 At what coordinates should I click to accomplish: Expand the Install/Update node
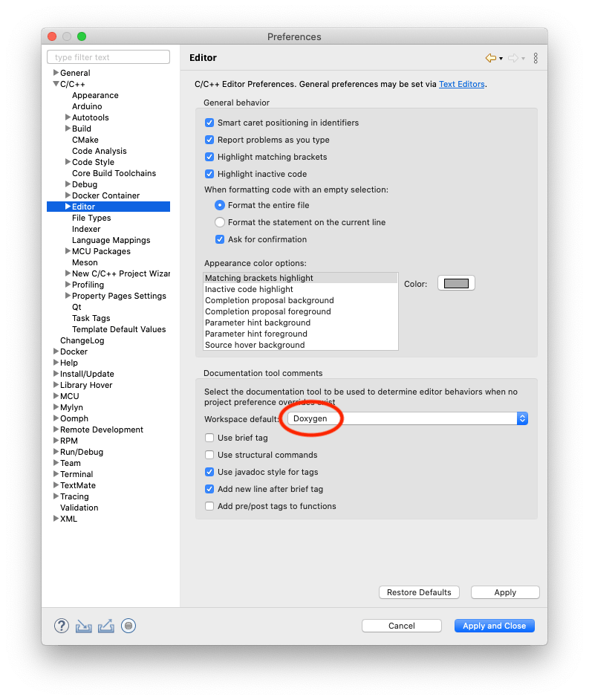pyautogui.click(x=56, y=373)
